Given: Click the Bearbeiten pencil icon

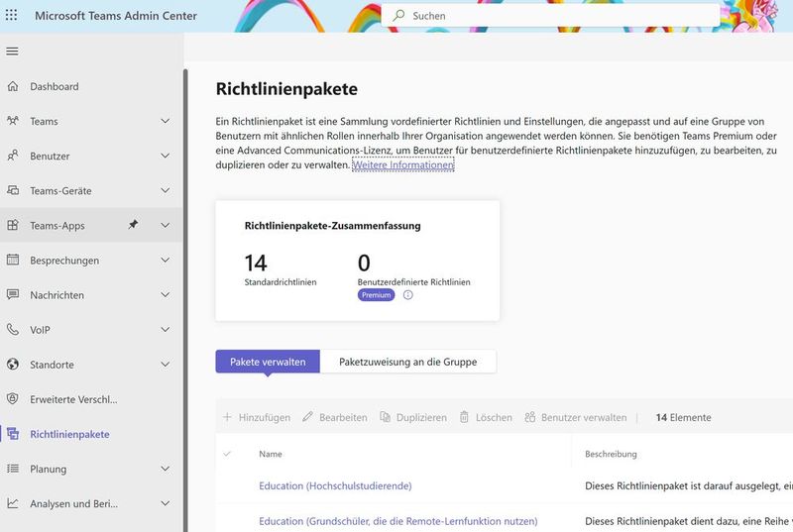Looking at the screenshot, I should [307, 417].
